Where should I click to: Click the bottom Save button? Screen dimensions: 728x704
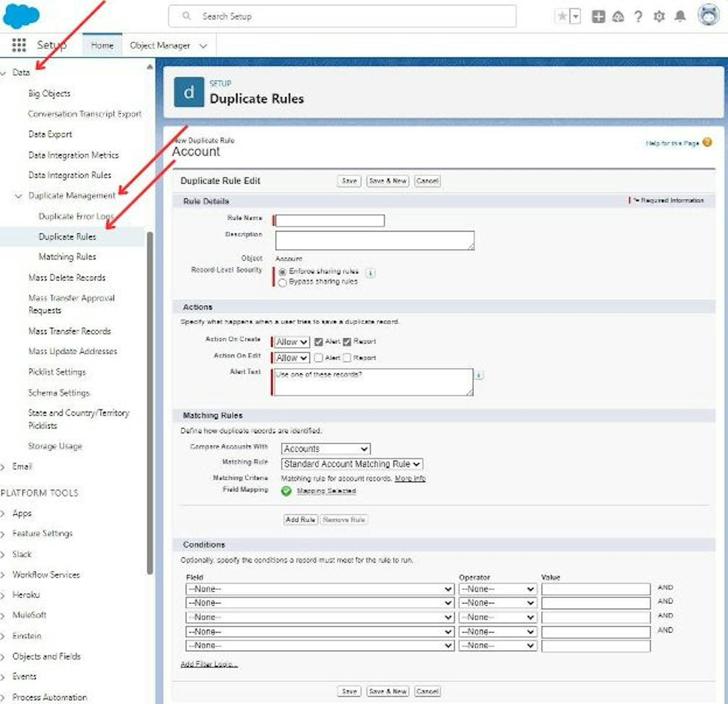pos(349,691)
